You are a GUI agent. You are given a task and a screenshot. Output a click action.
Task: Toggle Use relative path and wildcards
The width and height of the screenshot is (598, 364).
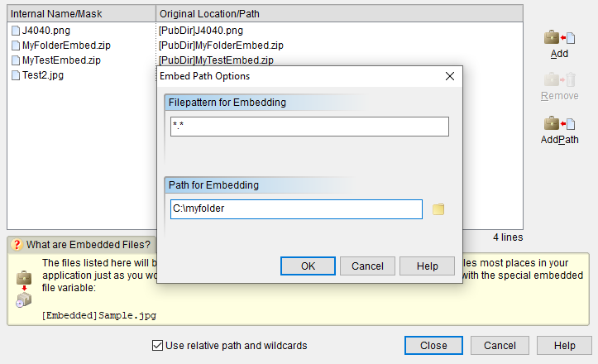[x=157, y=346]
